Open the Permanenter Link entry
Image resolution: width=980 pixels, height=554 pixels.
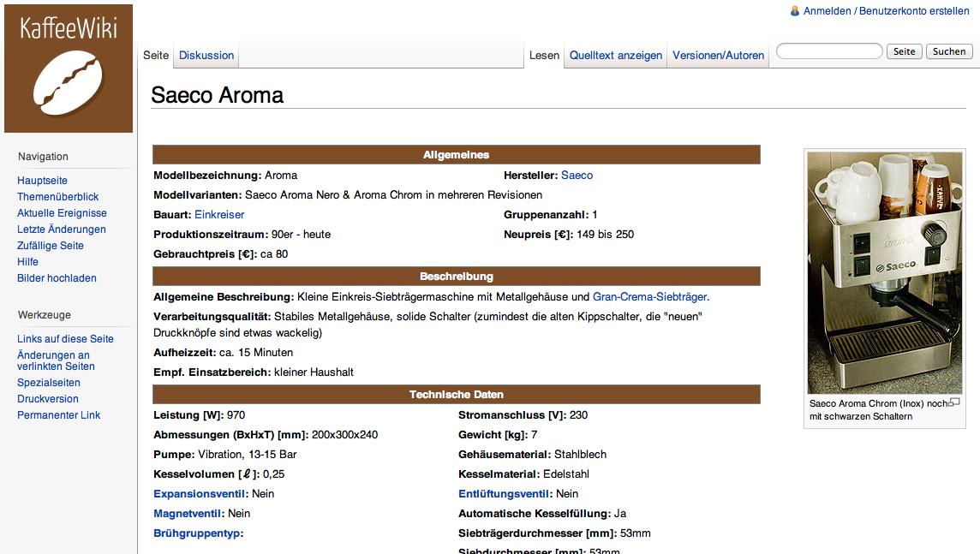click(x=58, y=414)
